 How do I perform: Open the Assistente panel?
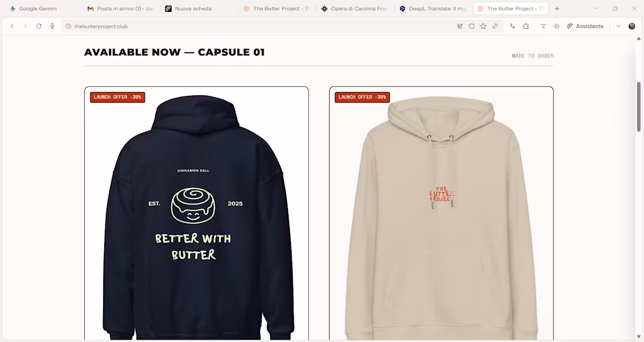pos(585,26)
